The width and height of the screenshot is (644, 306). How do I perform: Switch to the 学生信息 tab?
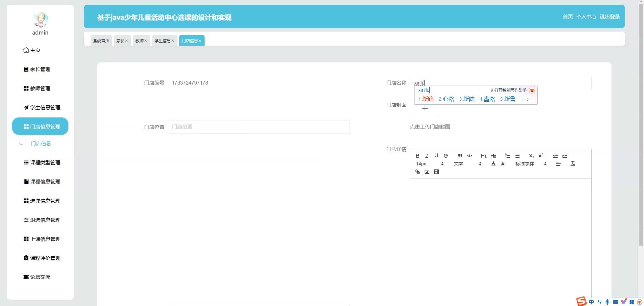tap(163, 41)
